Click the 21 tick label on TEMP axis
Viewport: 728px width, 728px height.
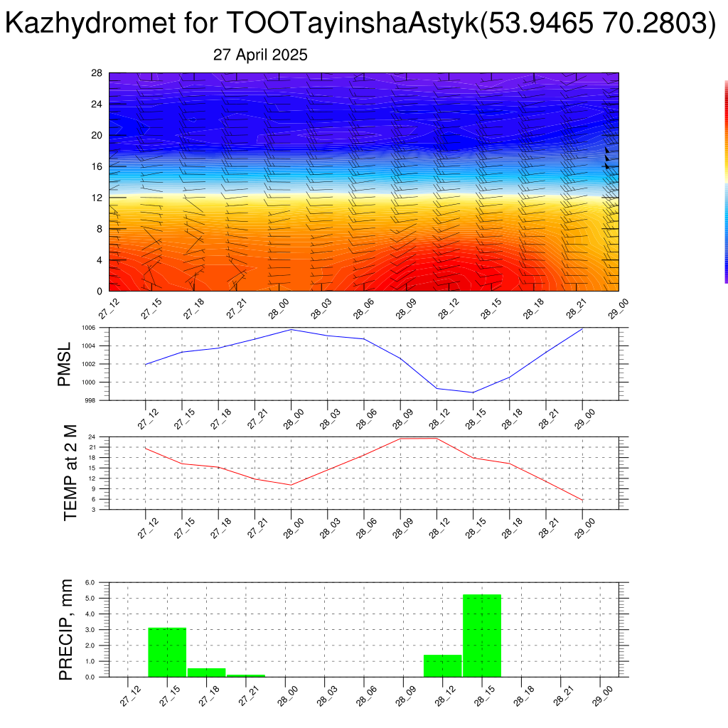(92, 447)
